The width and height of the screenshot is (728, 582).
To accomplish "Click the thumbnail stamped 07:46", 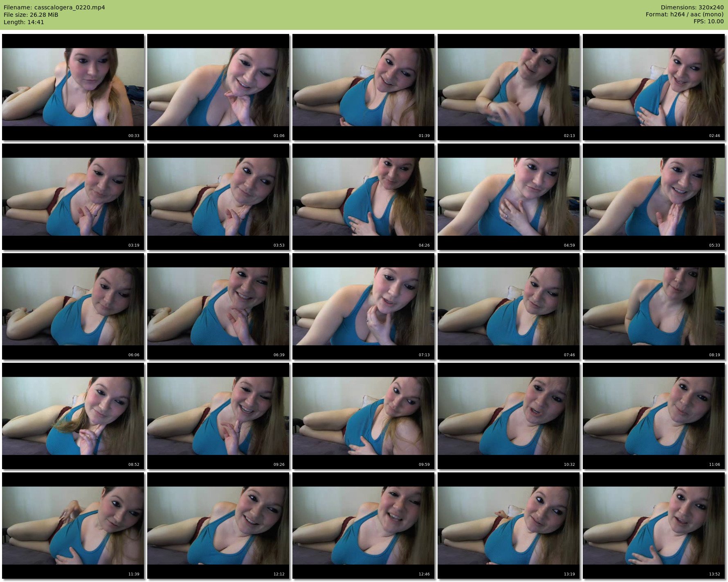I will pos(509,306).
